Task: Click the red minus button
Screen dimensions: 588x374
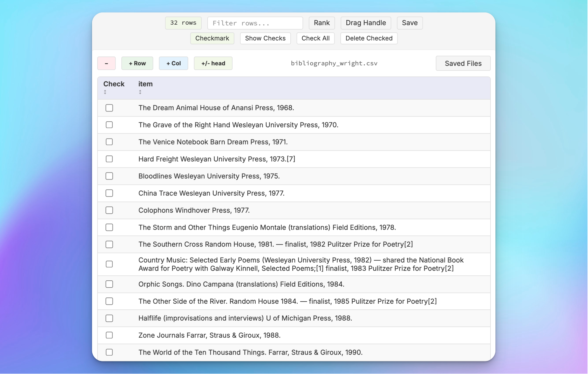Action: click(106, 63)
